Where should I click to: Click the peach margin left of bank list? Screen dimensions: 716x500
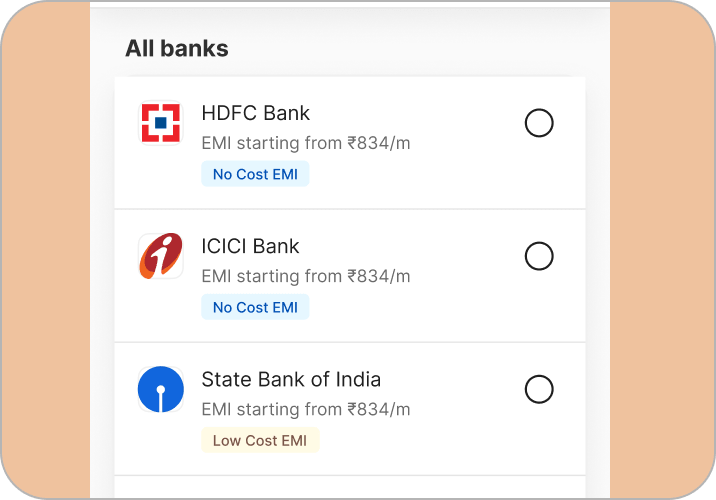(45, 250)
